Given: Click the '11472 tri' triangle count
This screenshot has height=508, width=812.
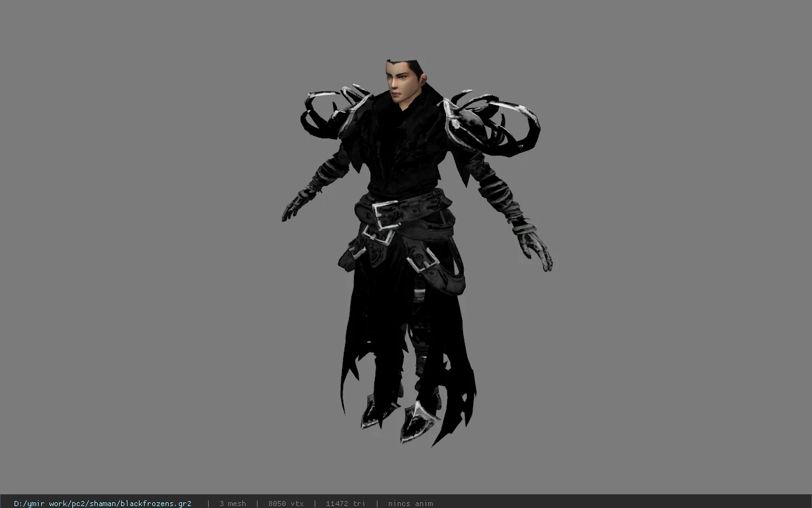Looking at the screenshot, I should click(346, 504).
